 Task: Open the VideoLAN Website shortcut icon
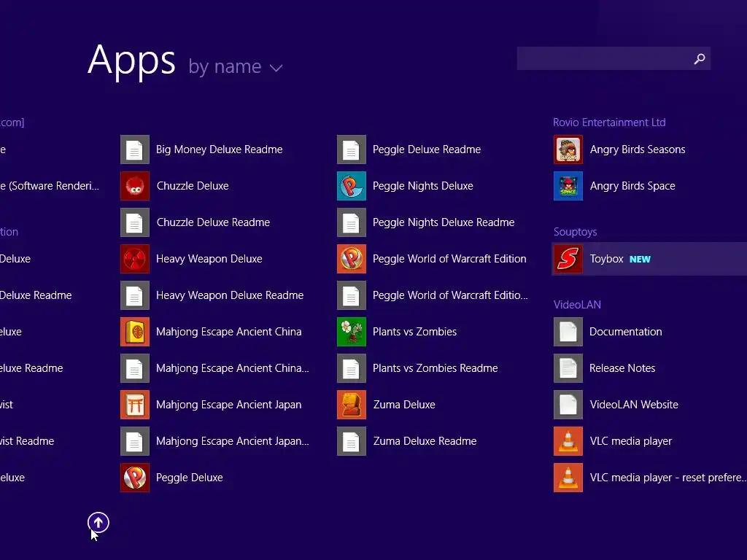coord(568,404)
